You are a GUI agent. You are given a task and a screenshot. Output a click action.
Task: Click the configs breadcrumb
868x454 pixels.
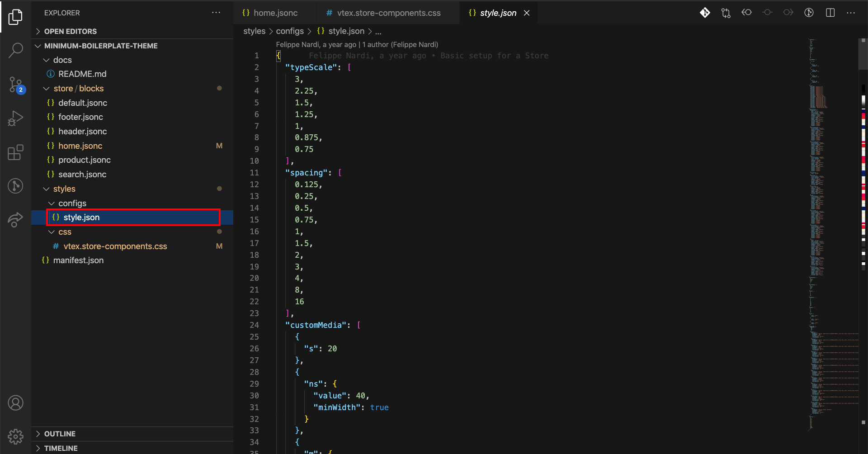coord(290,31)
